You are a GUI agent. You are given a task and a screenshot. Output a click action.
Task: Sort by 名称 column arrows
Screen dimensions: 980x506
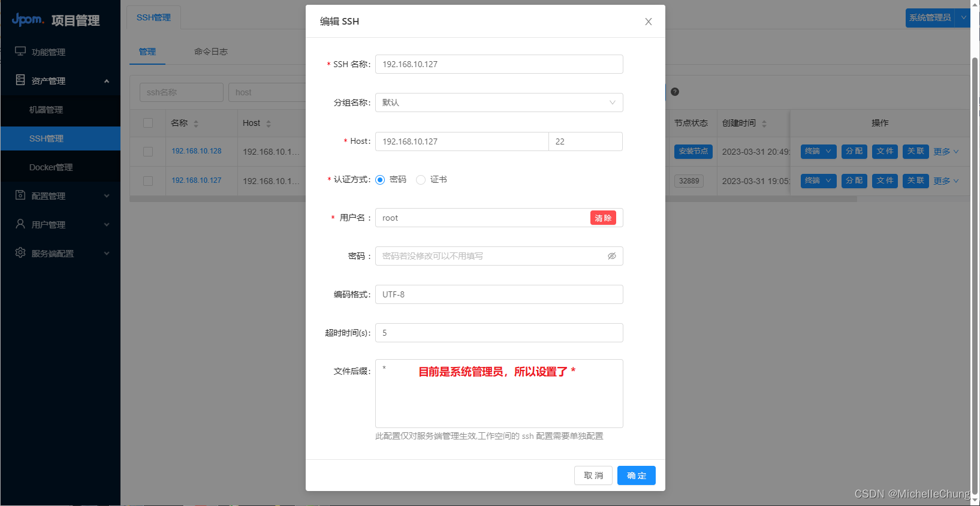196,124
